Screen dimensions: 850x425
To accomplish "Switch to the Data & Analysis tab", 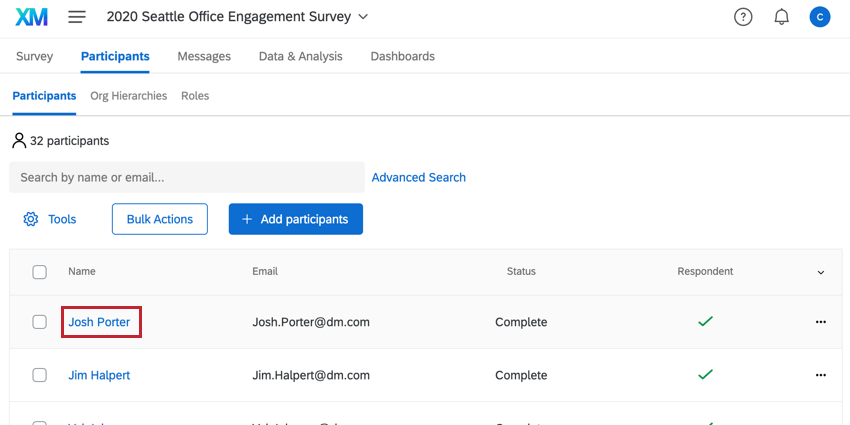I will pyautogui.click(x=300, y=56).
